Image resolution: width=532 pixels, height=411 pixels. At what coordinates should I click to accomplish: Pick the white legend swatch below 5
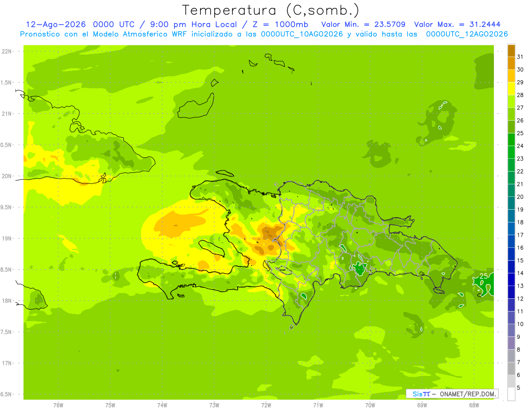[511, 394]
